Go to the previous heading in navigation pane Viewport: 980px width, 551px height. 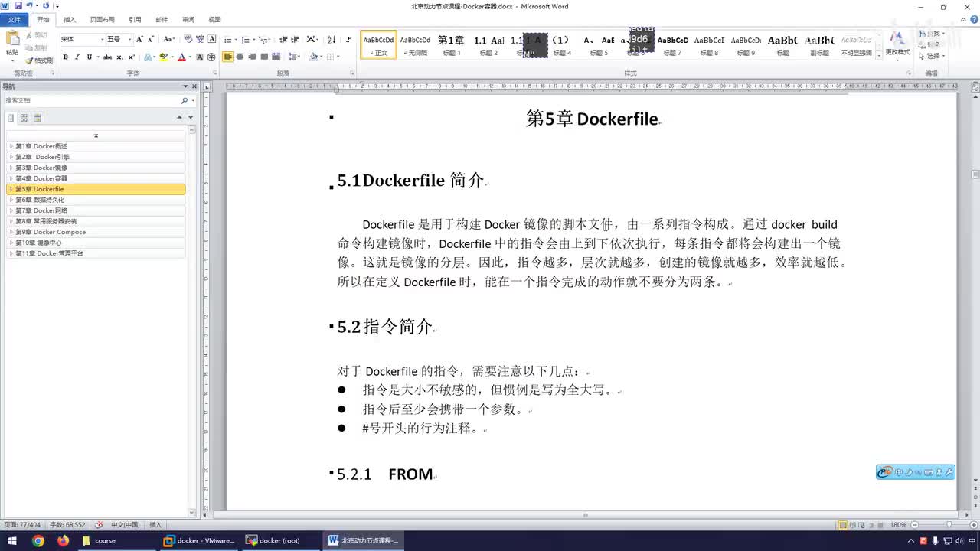pos(179,117)
